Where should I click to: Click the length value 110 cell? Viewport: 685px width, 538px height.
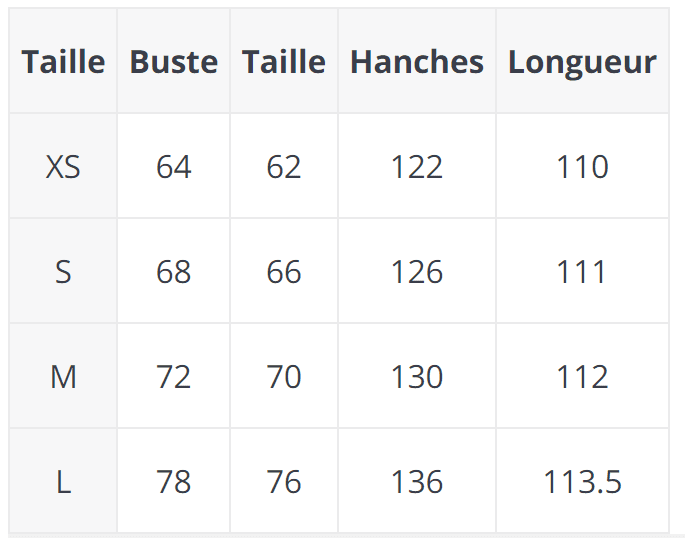coord(582,167)
